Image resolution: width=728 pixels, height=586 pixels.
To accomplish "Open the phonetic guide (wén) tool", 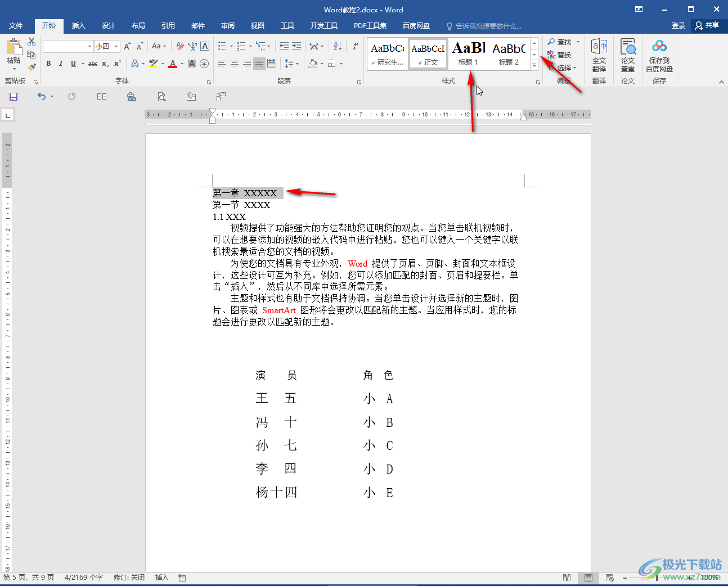I will [192, 46].
